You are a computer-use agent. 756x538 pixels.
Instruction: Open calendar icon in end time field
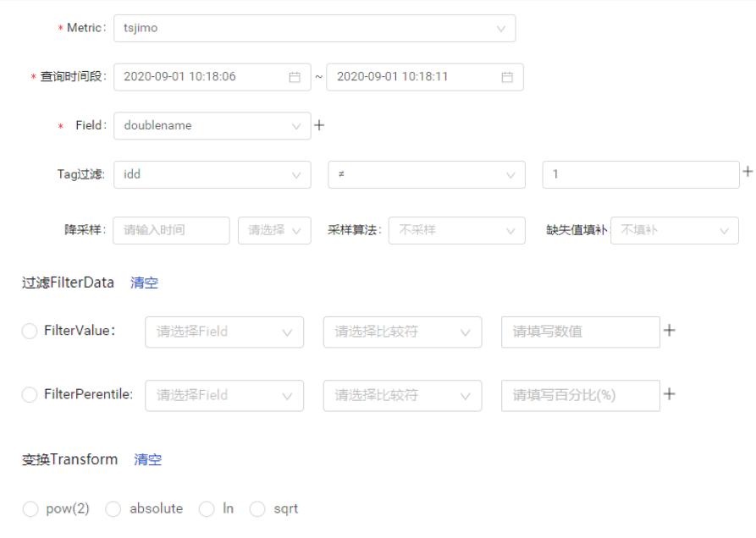tap(507, 77)
